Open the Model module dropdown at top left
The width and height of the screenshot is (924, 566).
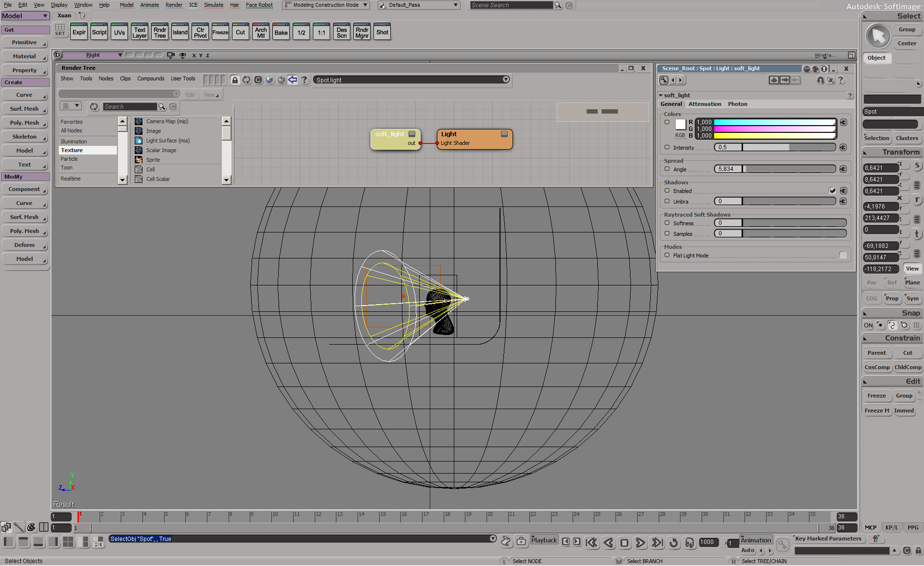pyautogui.click(x=25, y=16)
